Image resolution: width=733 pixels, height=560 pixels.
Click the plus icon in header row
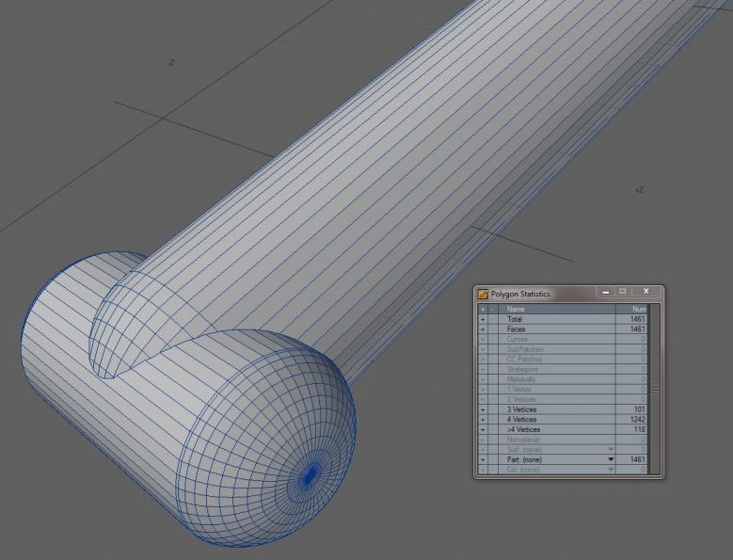pyautogui.click(x=484, y=309)
